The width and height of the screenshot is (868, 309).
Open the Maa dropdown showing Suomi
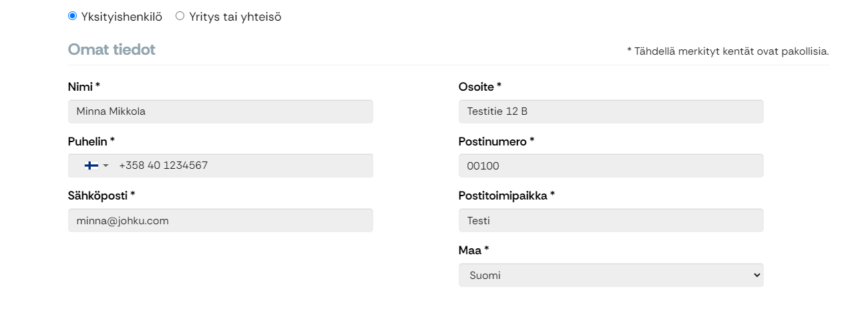pyautogui.click(x=611, y=275)
